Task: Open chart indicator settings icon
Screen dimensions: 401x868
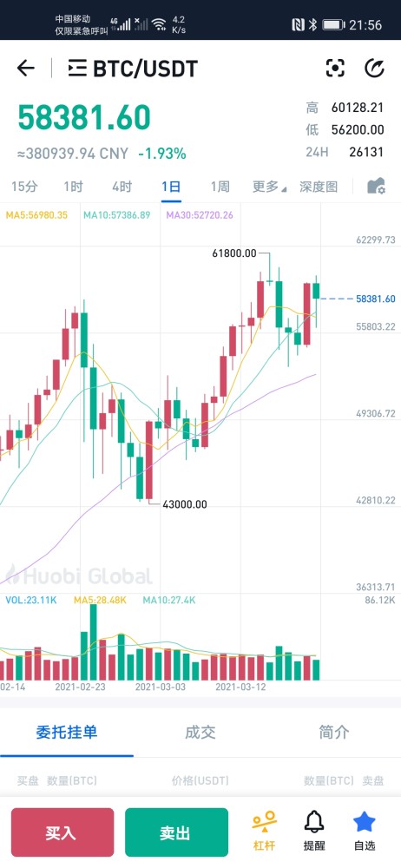Action: (x=377, y=186)
